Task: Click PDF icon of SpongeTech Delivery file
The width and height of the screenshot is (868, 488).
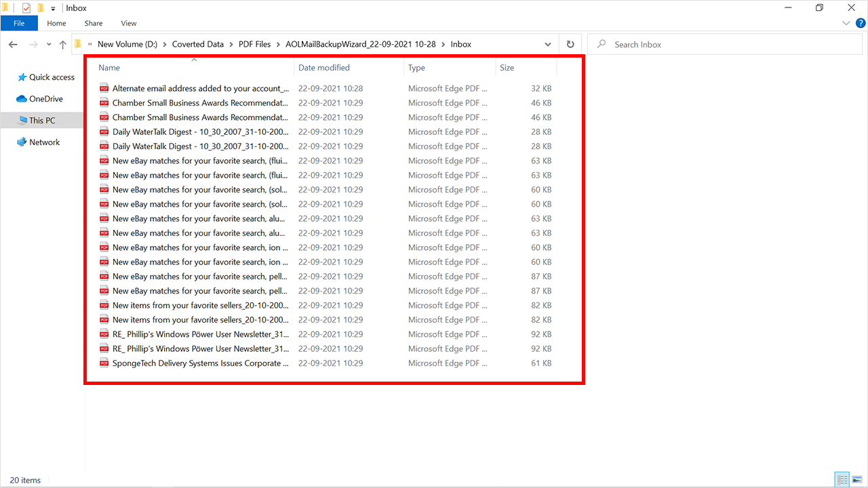Action: [x=104, y=363]
